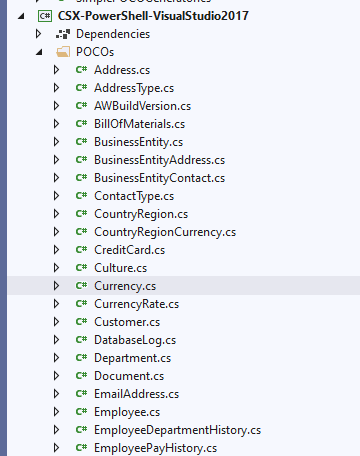Click the C# file icon for BillOfMaterials.cs
Image resolution: width=360 pixels, height=456 pixels.
pyautogui.click(x=81, y=124)
